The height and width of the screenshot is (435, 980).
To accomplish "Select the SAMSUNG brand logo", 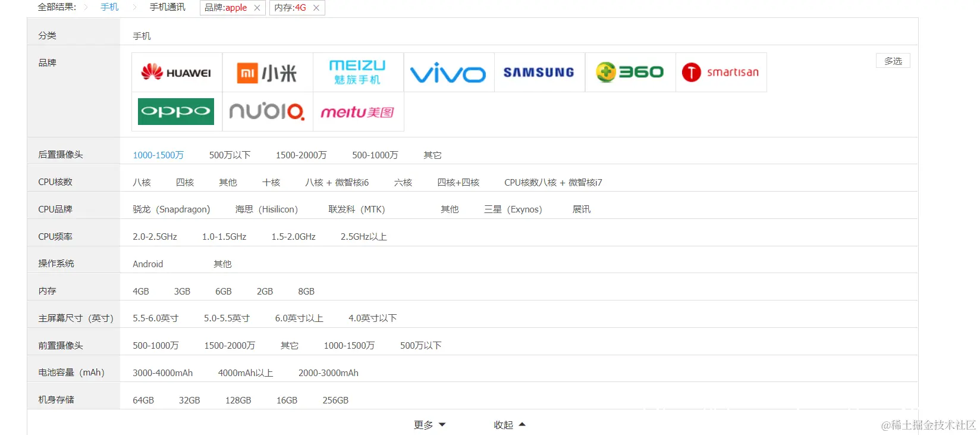I will 539,73.
